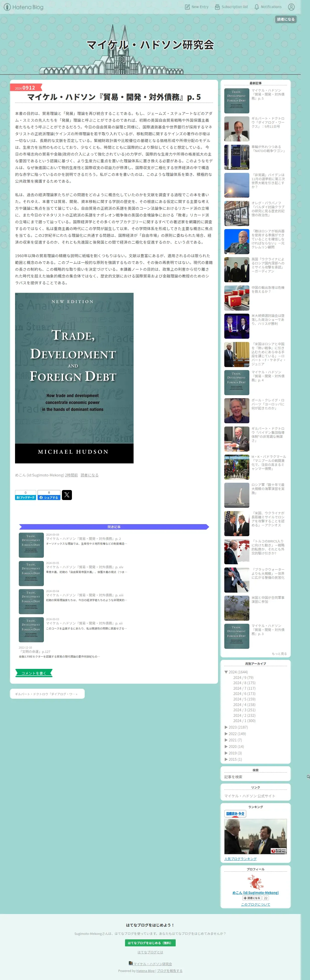Open related article p. 2
The image size is (310, 980).
[83, 539]
